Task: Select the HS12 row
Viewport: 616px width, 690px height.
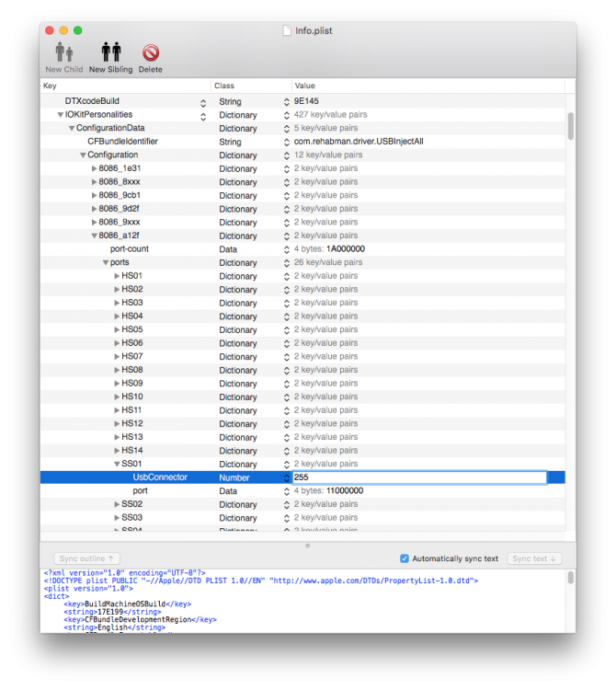Action: (x=302, y=424)
